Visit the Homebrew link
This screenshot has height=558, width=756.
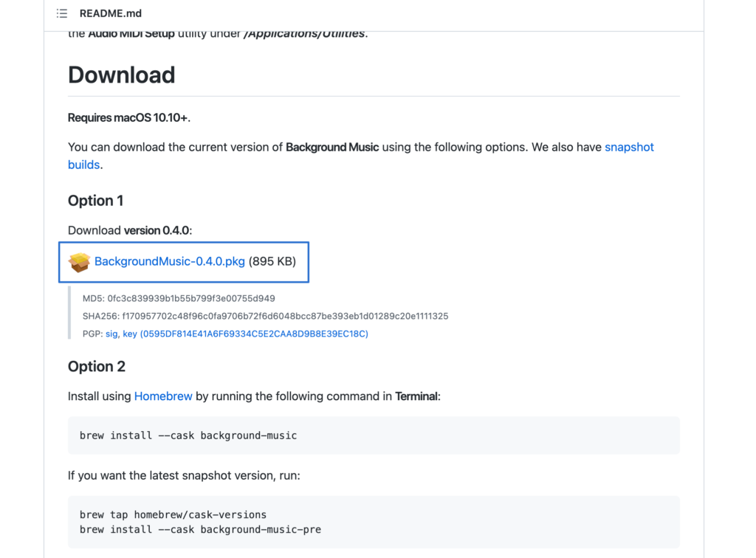click(x=163, y=396)
